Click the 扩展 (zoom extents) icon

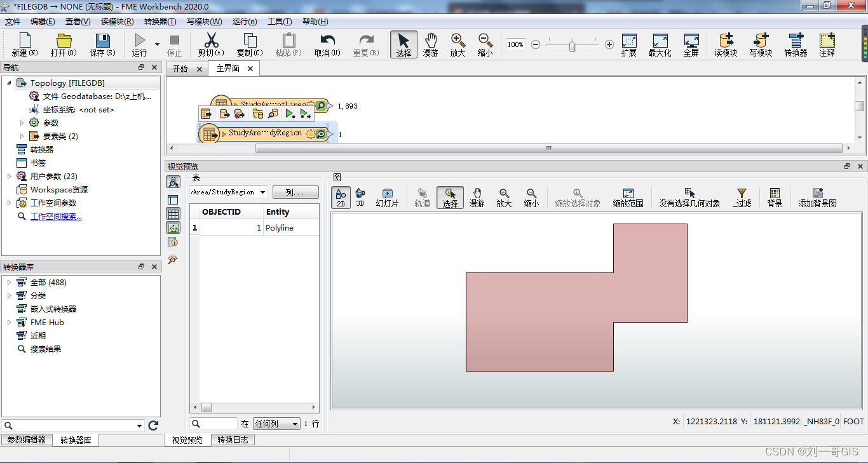tap(629, 45)
